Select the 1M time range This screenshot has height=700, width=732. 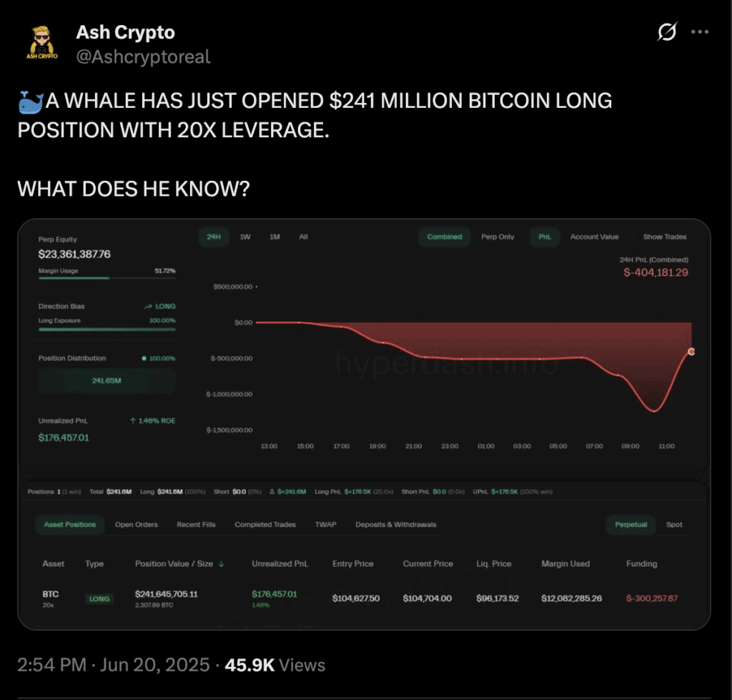click(x=274, y=237)
